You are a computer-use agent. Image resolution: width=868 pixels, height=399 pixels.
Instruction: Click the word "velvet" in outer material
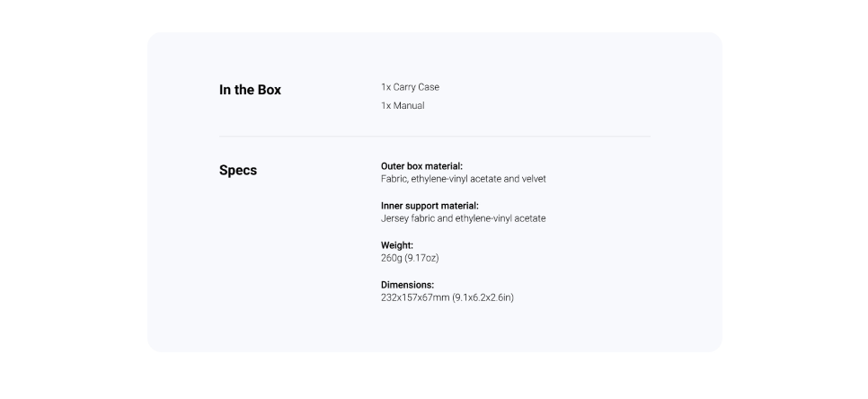click(x=535, y=179)
